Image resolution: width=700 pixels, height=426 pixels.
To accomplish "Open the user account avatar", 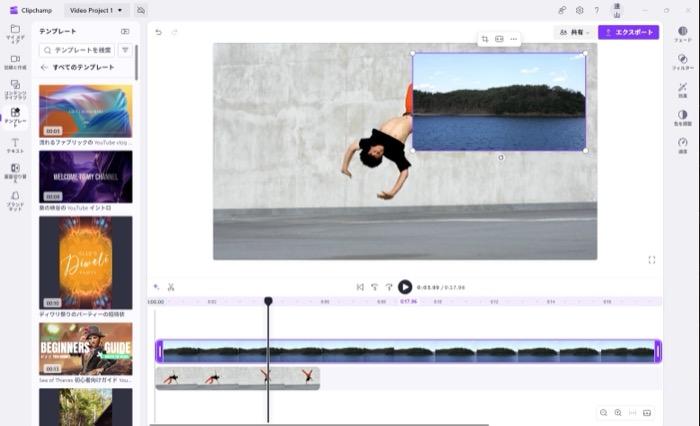I will [617, 10].
